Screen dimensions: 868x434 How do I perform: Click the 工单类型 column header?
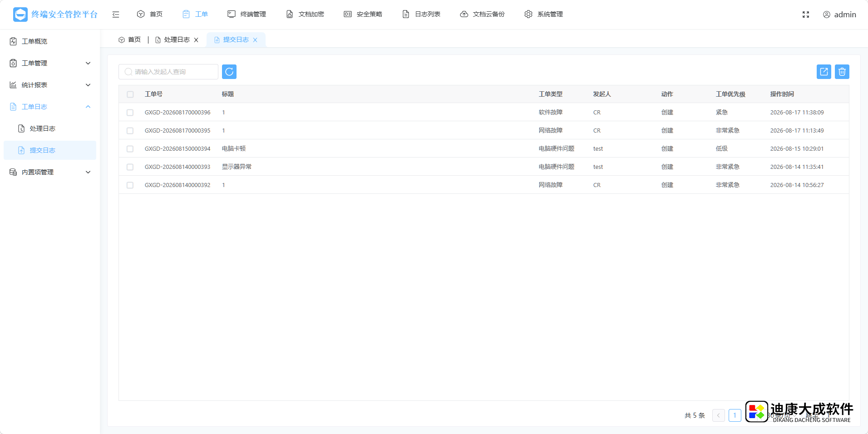click(x=551, y=94)
